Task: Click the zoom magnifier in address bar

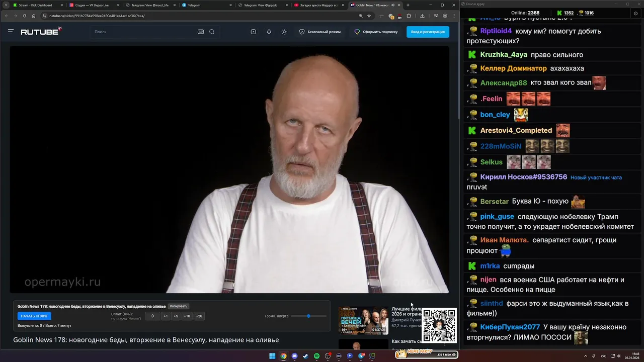Action: (x=361, y=16)
